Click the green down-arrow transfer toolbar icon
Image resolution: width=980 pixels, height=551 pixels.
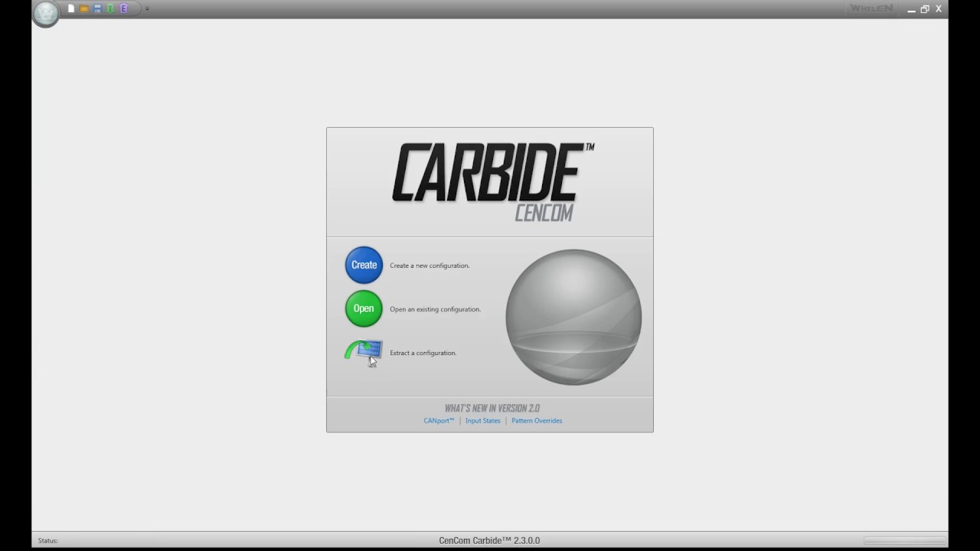tap(110, 9)
